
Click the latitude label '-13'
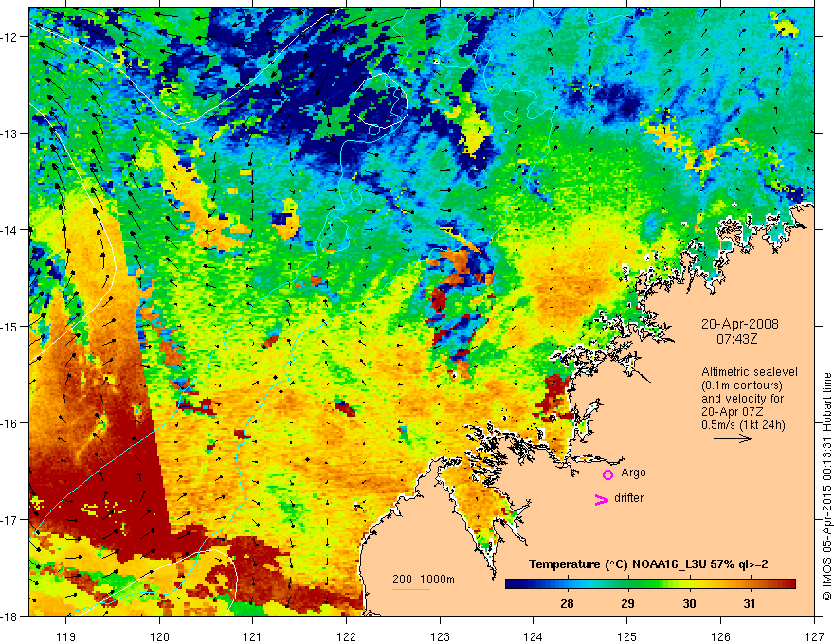[x=10, y=134]
